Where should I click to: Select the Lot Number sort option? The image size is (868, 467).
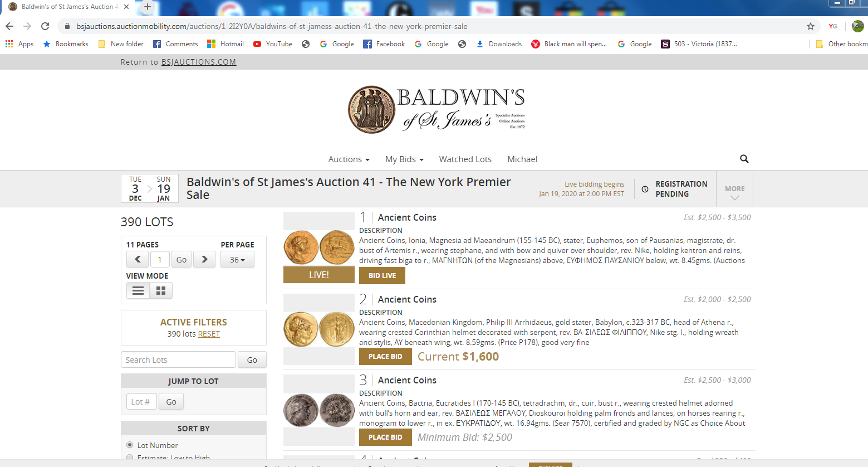(130, 445)
